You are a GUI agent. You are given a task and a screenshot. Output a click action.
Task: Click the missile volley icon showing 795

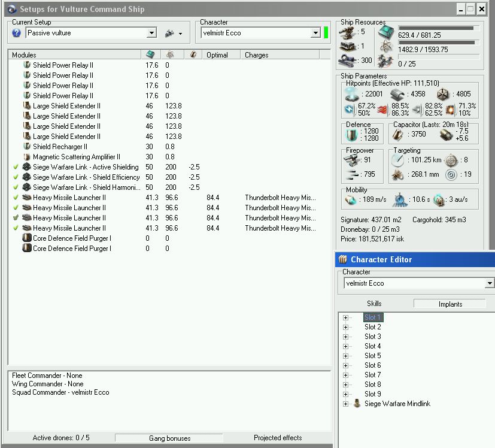(x=352, y=174)
